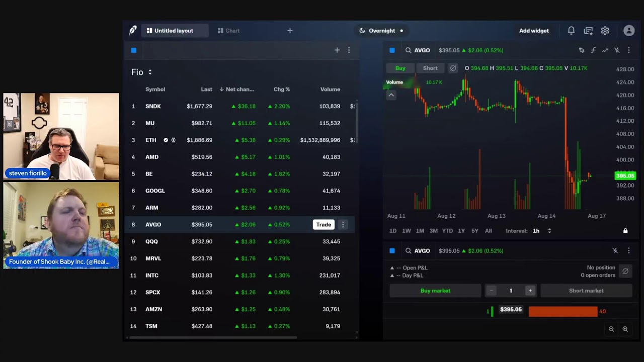644x362 pixels.
Task: Open the account profile icon
Action: coord(629,31)
